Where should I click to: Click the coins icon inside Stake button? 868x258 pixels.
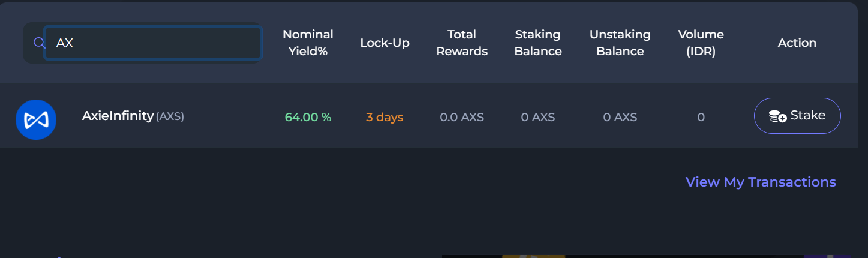[x=777, y=116]
